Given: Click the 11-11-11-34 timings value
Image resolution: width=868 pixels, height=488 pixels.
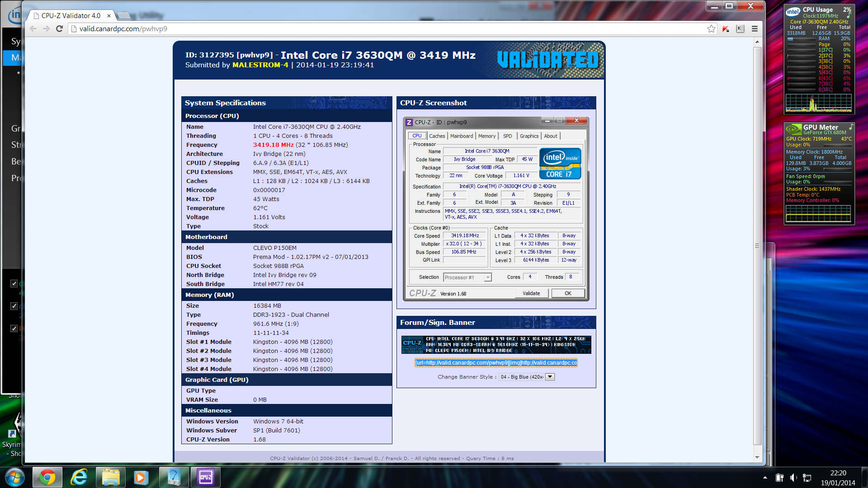Looking at the screenshot, I should point(271,333).
